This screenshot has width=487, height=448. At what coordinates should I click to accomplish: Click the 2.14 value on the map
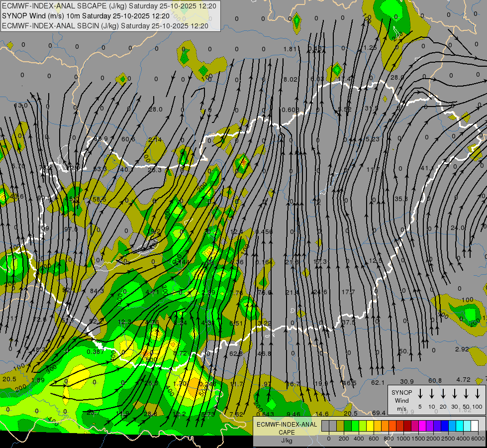click(155, 139)
